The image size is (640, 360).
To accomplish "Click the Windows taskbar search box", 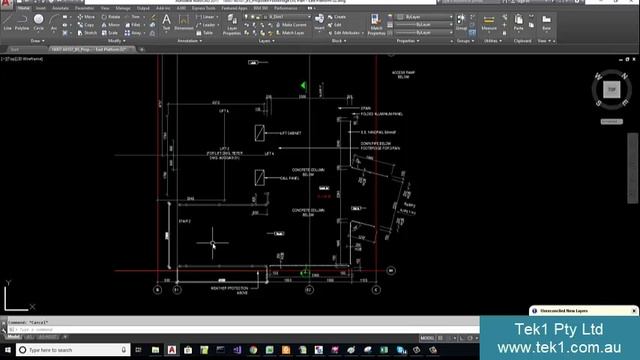I will (73, 350).
